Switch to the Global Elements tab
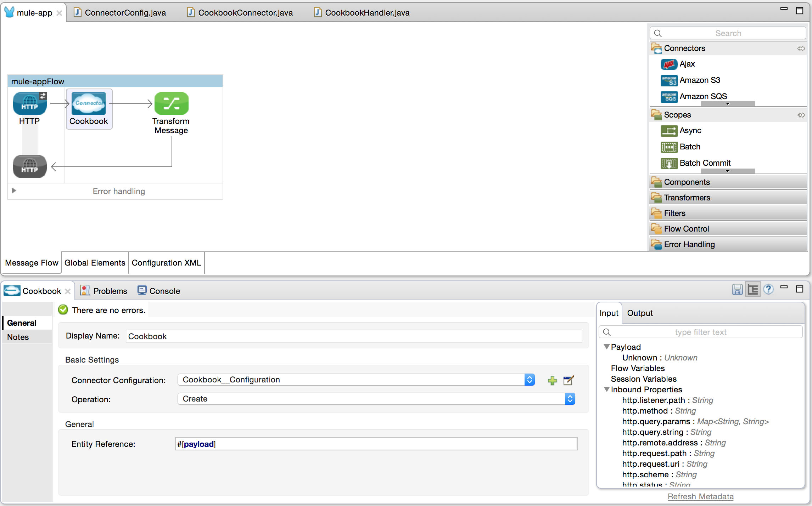 [x=95, y=262]
